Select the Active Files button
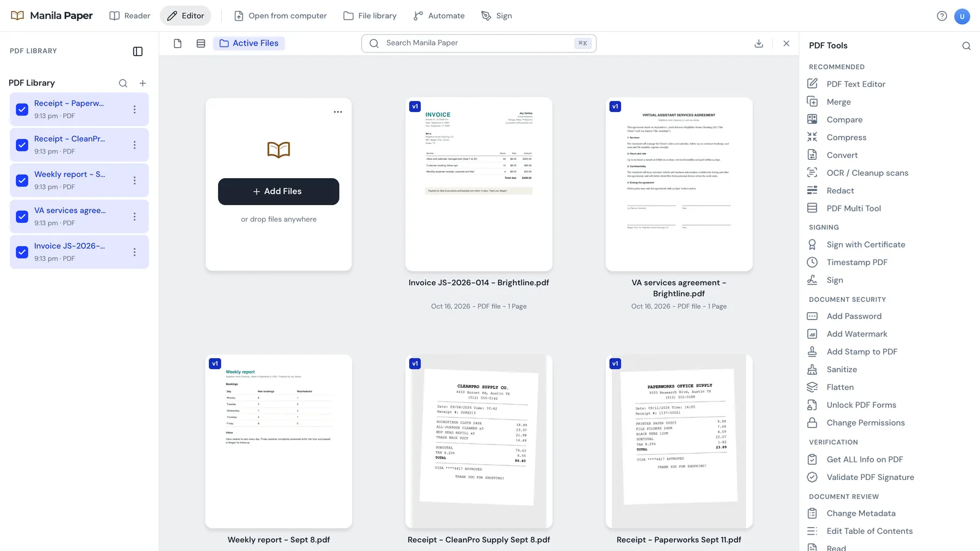Image resolution: width=980 pixels, height=551 pixels. click(x=249, y=43)
